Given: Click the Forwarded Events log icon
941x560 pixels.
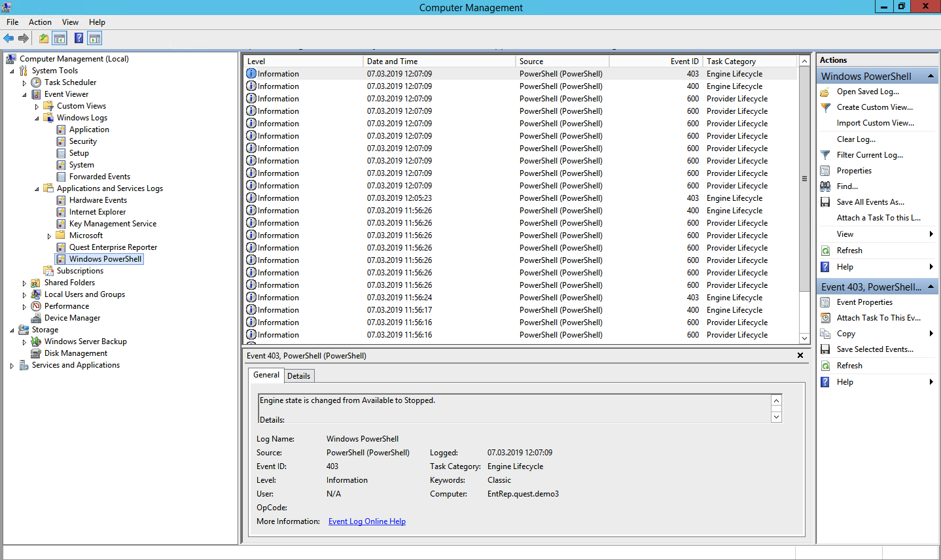Looking at the screenshot, I should 61,177.
